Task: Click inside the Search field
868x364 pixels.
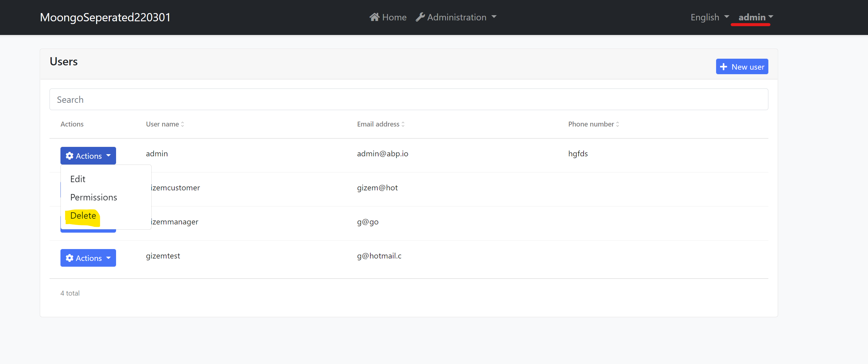Action: [236, 99]
